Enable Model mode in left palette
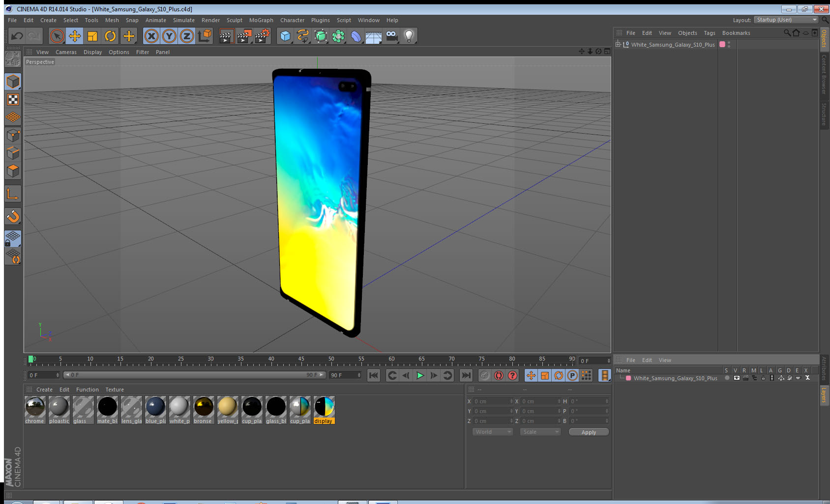The width and height of the screenshot is (830, 504). [13, 82]
